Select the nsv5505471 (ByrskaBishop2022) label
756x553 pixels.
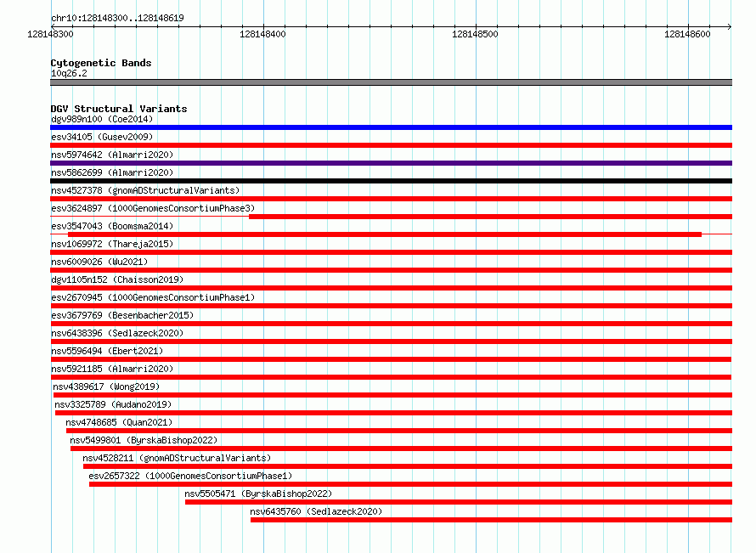click(x=258, y=494)
